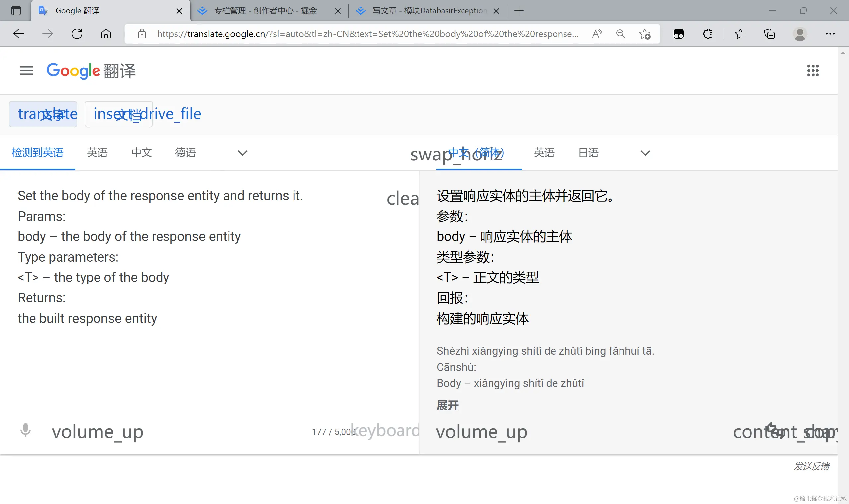The image size is (849, 504).
Task: Switch to document translation mode
Action: (118, 114)
